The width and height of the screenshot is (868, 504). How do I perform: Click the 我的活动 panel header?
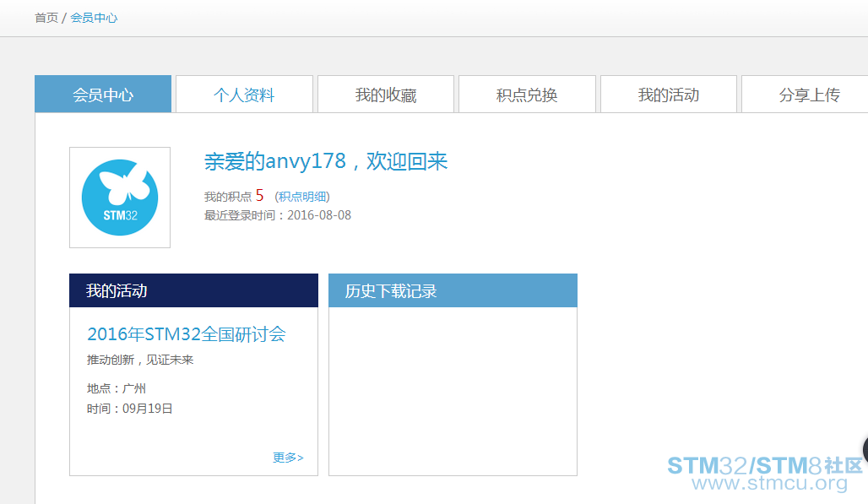click(193, 290)
